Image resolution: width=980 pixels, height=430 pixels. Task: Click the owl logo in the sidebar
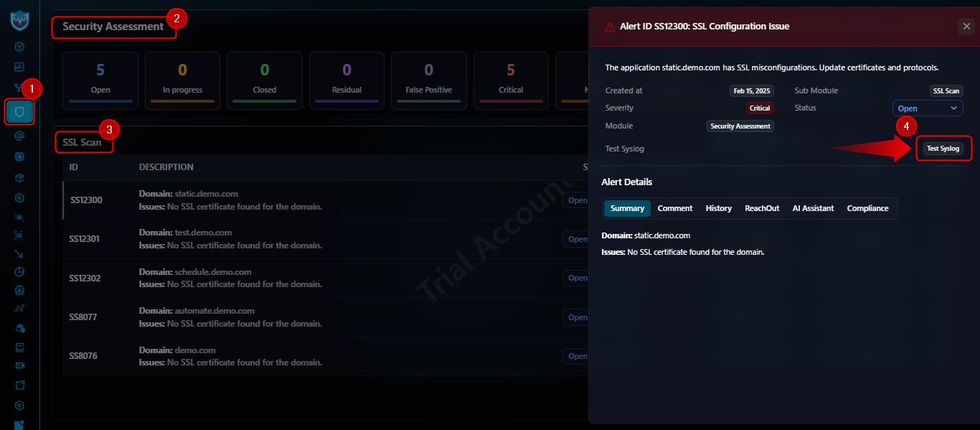point(20,20)
